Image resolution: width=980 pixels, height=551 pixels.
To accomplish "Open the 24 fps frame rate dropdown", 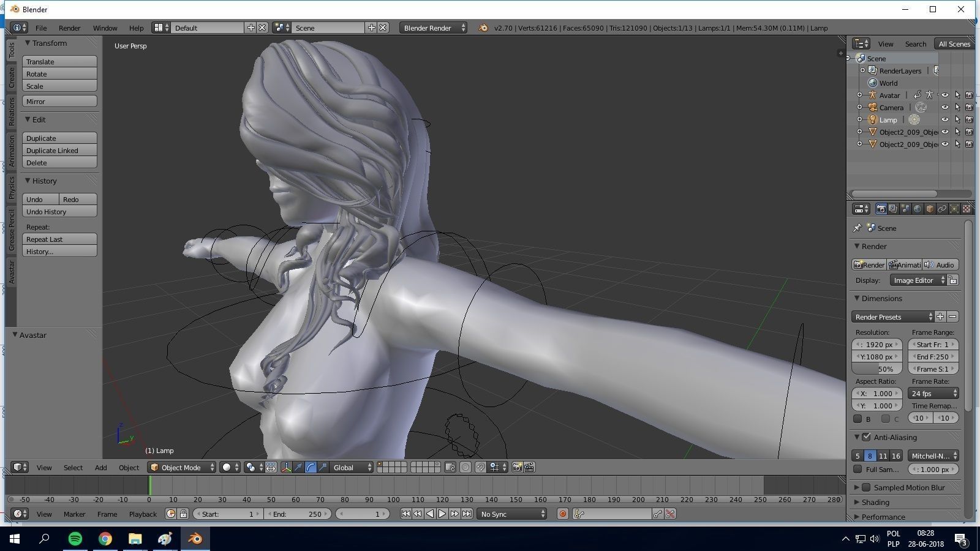I will (x=933, y=393).
